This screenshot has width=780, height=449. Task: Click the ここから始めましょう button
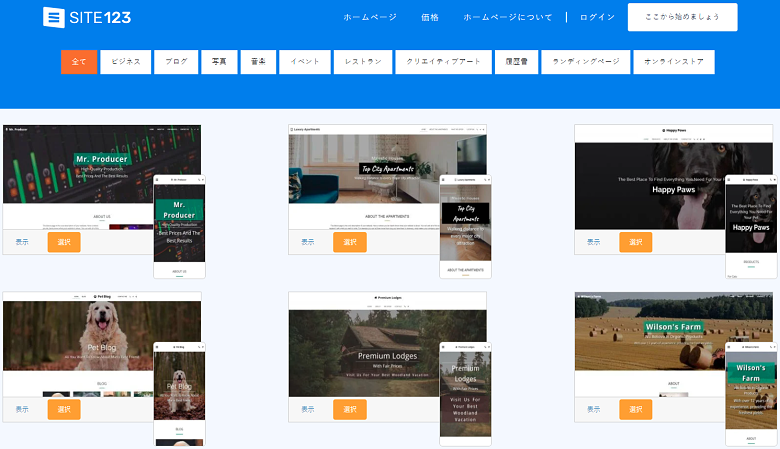point(682,17)
